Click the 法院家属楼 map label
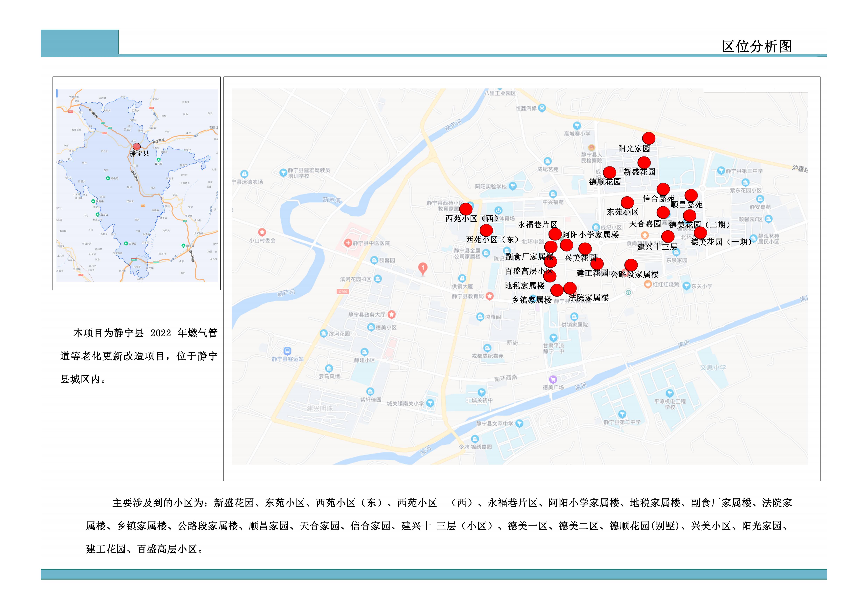The width and height of the screenshot is (868, 614). [589, 298]
